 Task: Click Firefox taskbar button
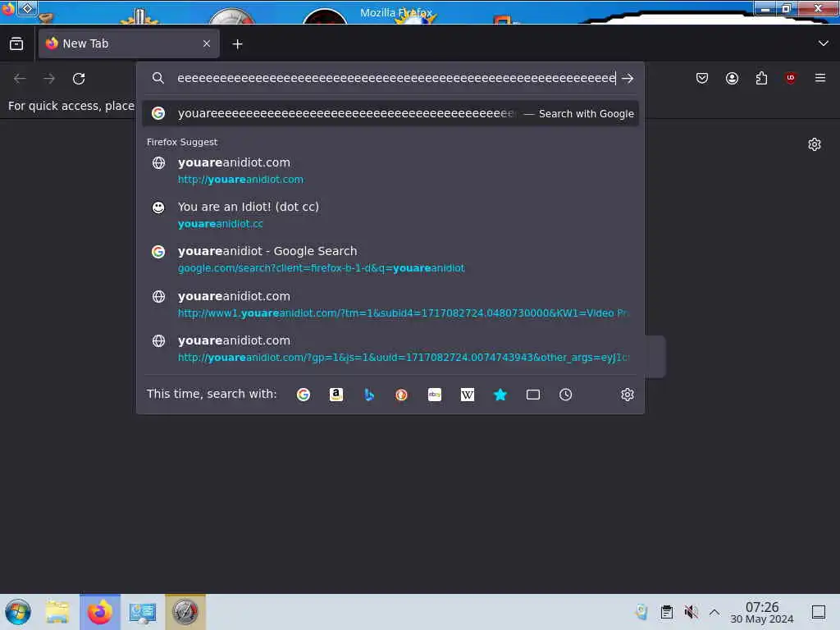(99, 612)
